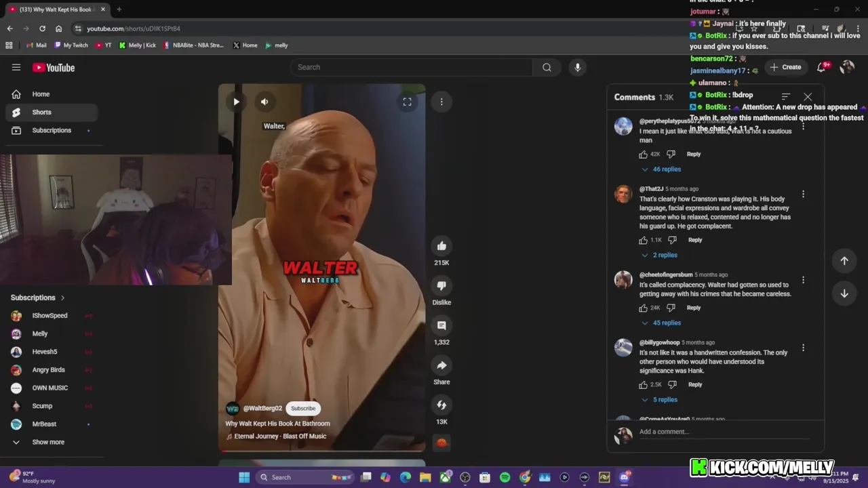Click the YouTube logo
The width and height of the screenshot is (868, 488).
[54, 67]
